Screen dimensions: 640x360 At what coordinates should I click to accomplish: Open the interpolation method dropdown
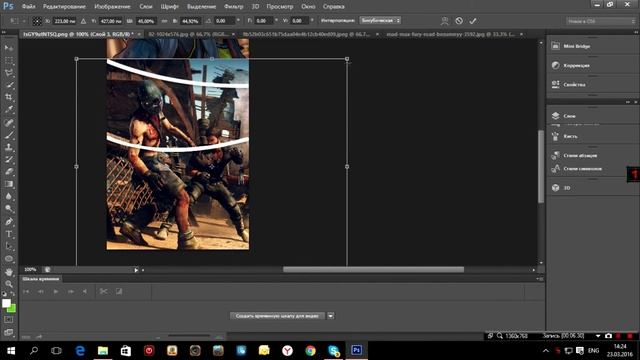(x=380, y=20)
